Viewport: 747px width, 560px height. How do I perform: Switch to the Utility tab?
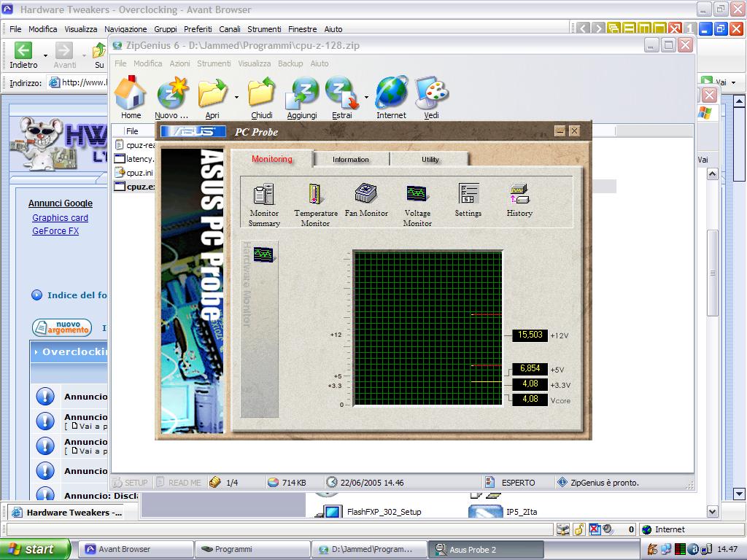click(x=430, y=160)
